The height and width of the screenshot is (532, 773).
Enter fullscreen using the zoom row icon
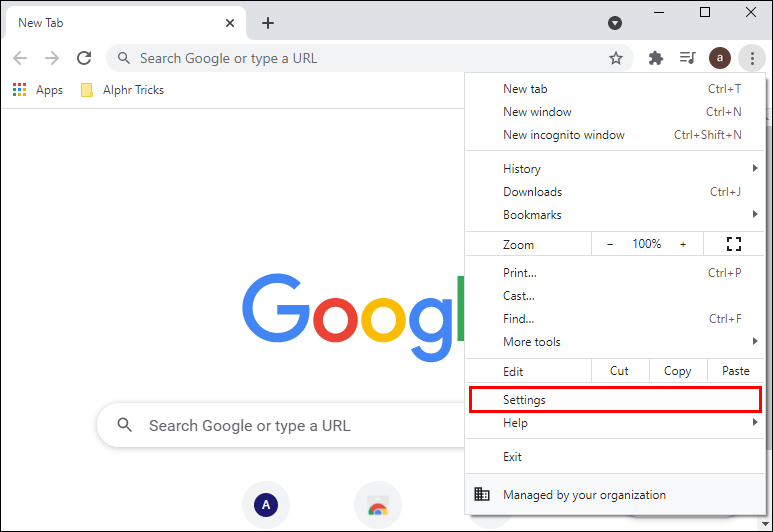(x=734, y=244)
